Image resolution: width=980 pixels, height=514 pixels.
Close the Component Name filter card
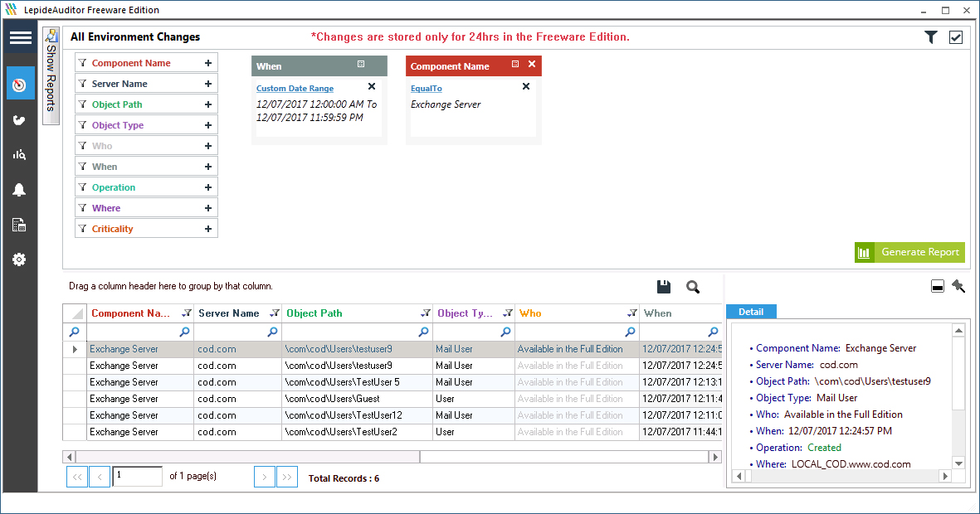[532, 65]
